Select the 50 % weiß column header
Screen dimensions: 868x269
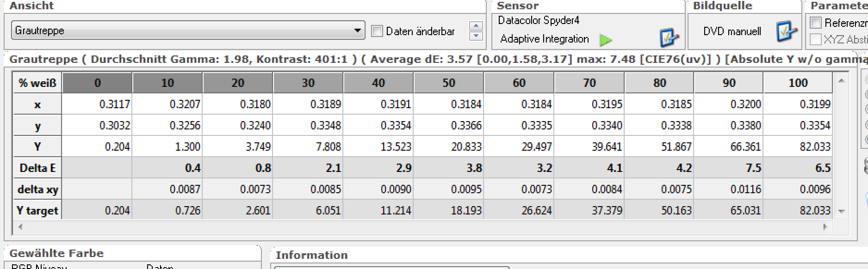(x=449, y=83)
